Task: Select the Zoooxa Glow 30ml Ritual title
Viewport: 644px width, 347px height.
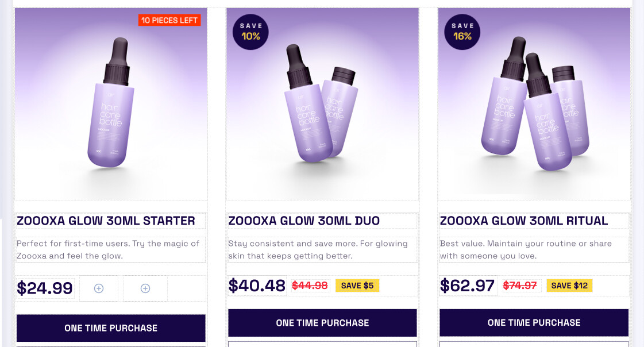Action: [x=524, y=221]
